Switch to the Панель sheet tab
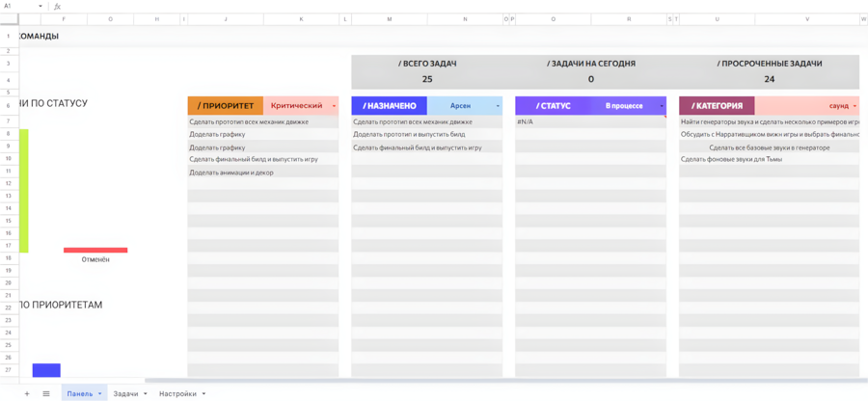Screen dimensions: 868x401 tap(80, 394)
